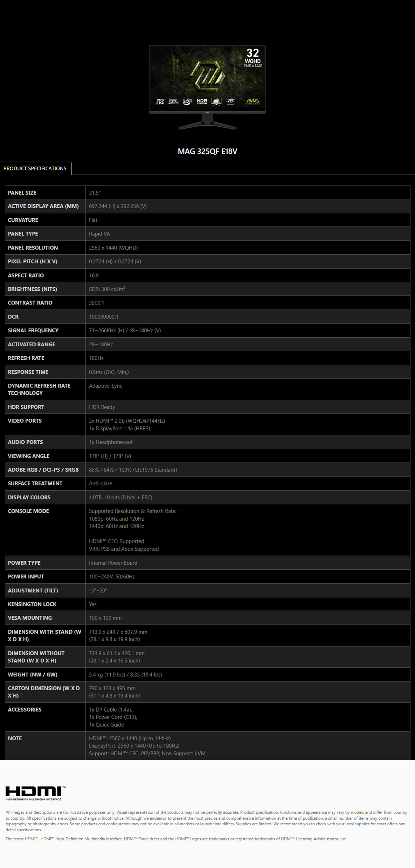Click the Rapid VA panel type value

pos(99,234)
